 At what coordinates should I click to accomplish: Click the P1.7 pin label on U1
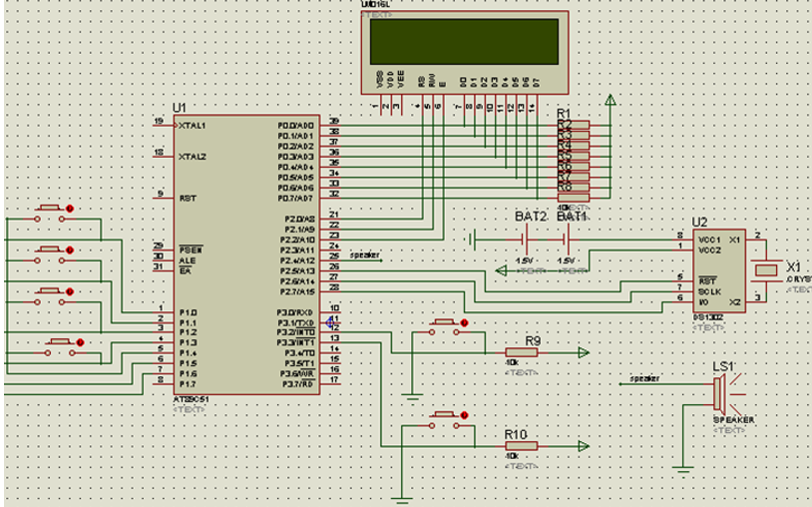[x=188, y=384]
